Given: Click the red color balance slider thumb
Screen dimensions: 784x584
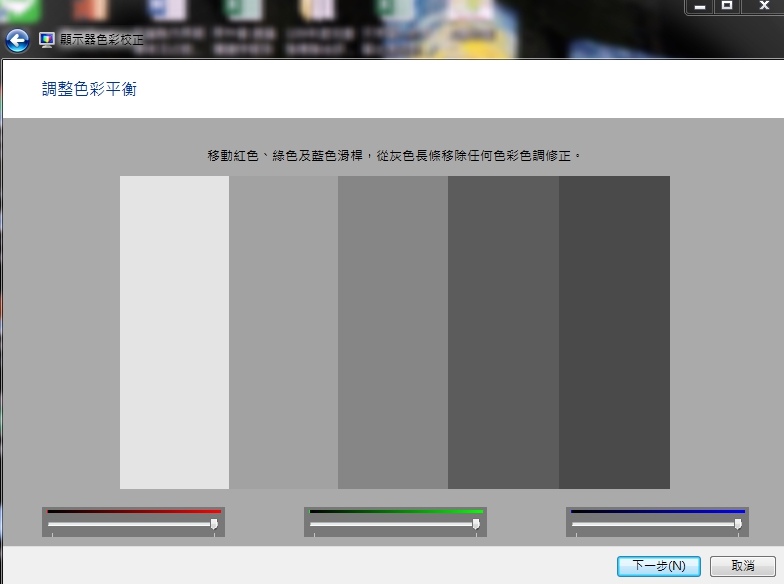Looking at the screenshot, I should pyautogui.click(x=214, y=524).
